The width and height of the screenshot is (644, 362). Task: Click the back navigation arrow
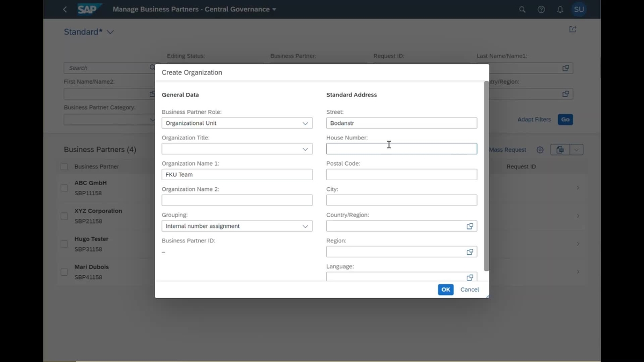click(x=64, y=9)
